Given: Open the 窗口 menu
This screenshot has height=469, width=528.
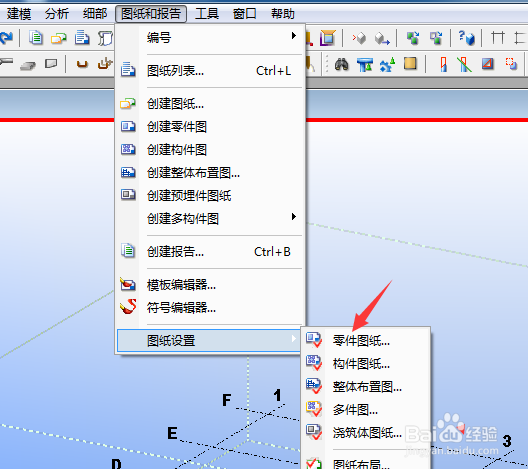Looking at the screenshot, I should [244, 14].
